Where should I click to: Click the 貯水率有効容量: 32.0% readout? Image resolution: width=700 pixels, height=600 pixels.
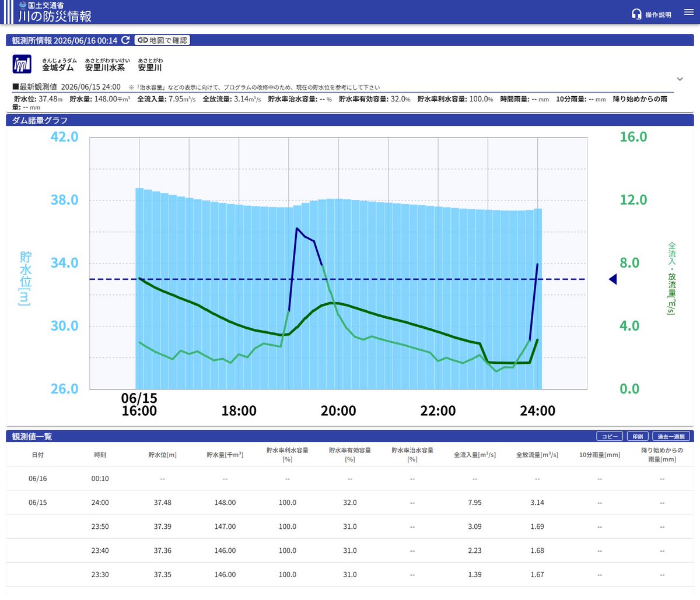point(374,99)
